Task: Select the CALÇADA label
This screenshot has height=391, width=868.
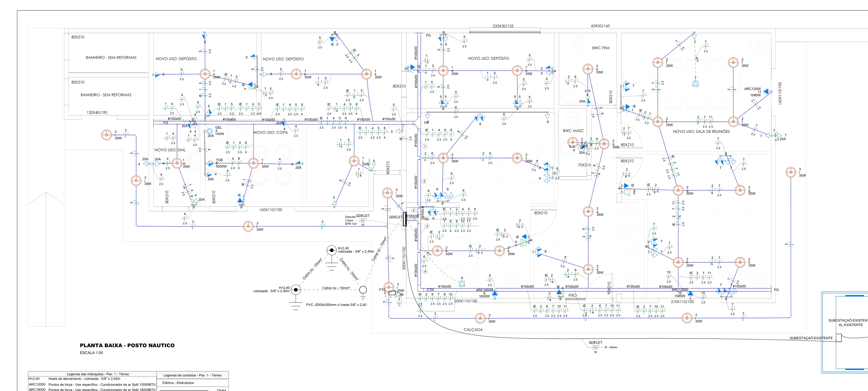Action: (473, 330)
